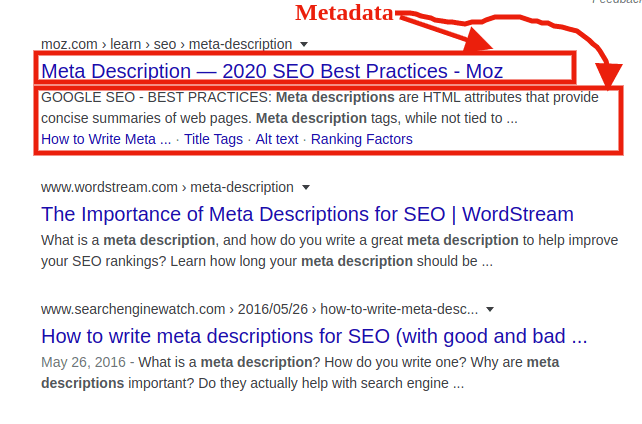642x424 pixels.
Task: Click the searchenginewatch result description snippet
Action: tap(300, 372)
